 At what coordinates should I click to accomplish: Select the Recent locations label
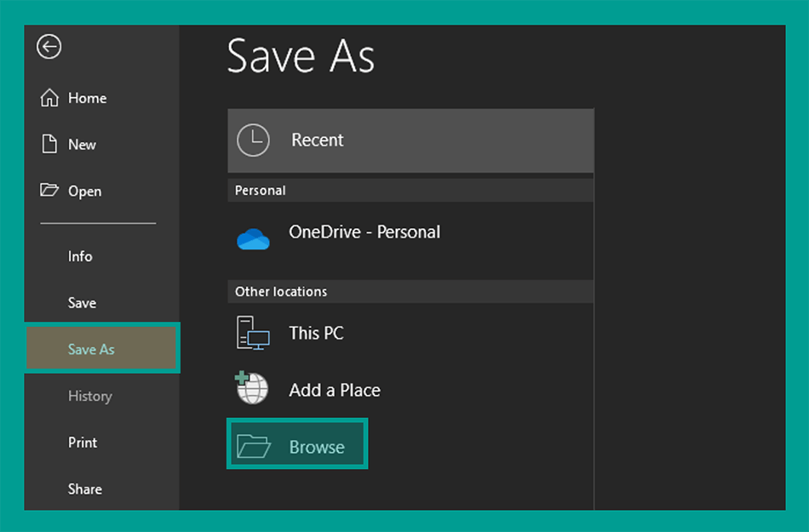(x=318, y=140)
